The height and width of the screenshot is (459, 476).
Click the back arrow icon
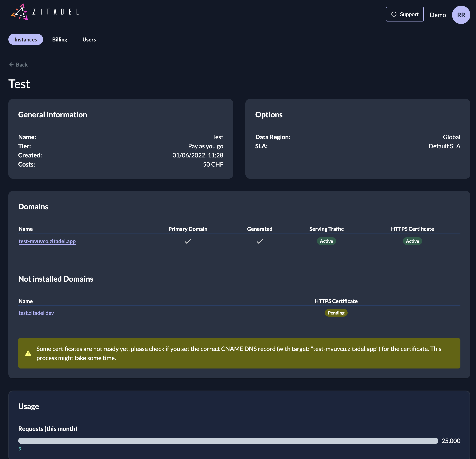[x=11, y=64]
